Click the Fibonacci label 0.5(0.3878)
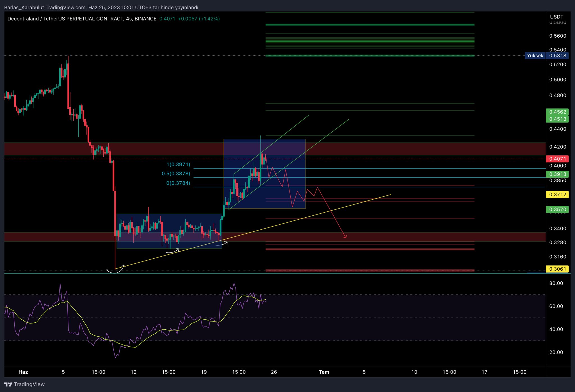The width and height of the screenshot is (575, 392). 176,174
